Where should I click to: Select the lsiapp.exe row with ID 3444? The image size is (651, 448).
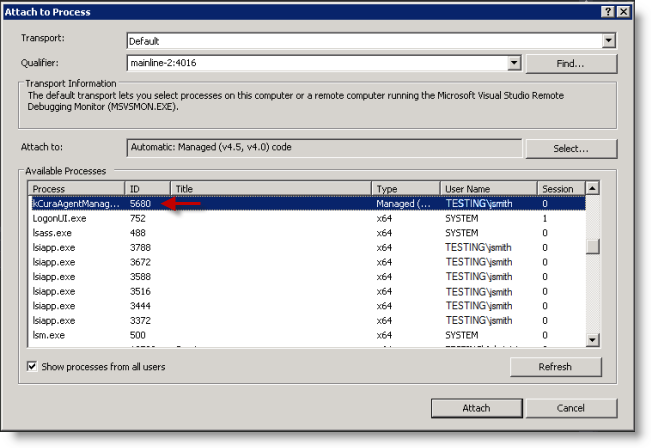308,306
